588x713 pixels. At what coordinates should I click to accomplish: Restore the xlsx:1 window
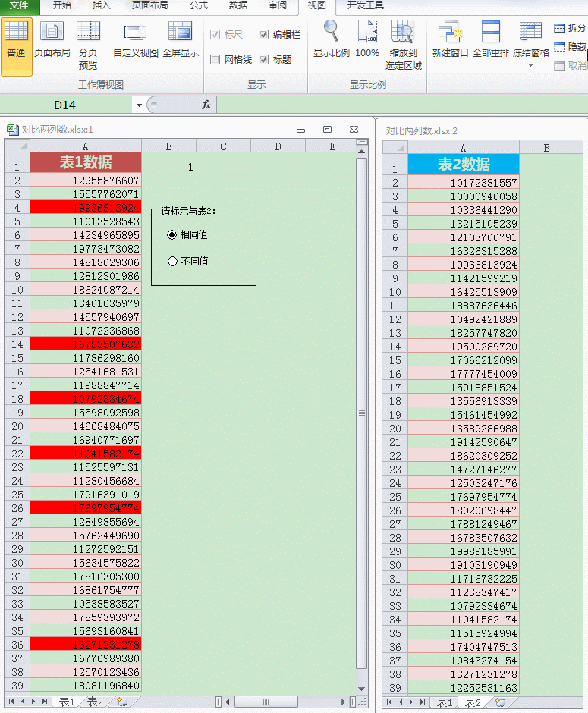click(x=328, y=130)
